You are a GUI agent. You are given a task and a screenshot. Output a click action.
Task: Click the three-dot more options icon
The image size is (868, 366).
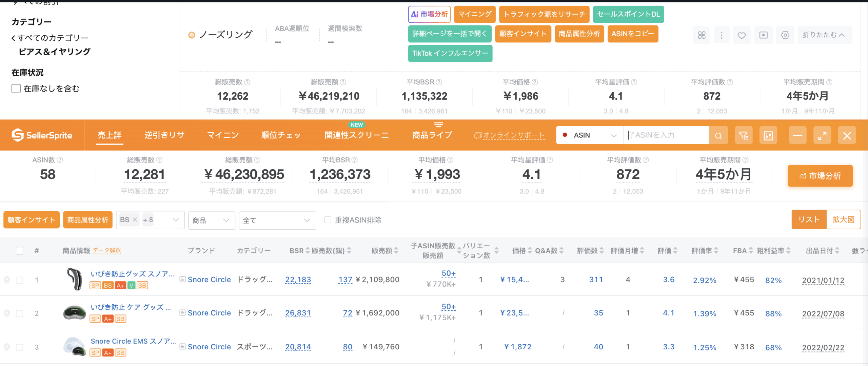(x=722, y=35)
